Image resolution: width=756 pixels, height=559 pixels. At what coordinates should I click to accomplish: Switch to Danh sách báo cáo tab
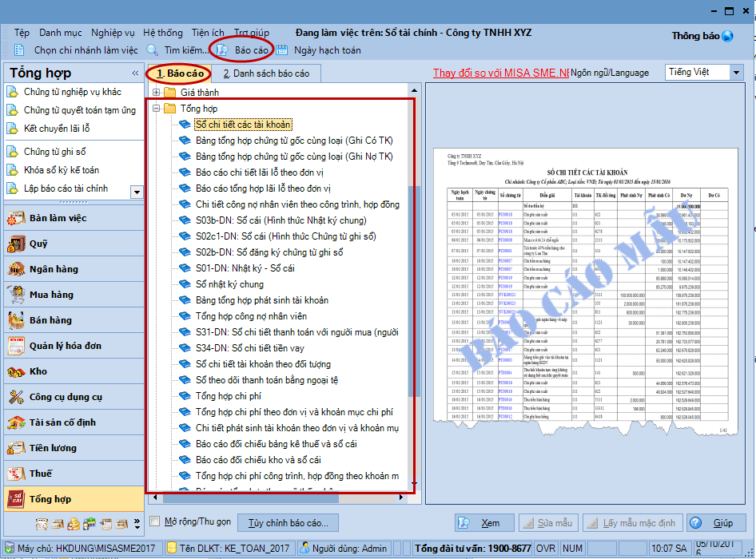[x=266, y=73]
